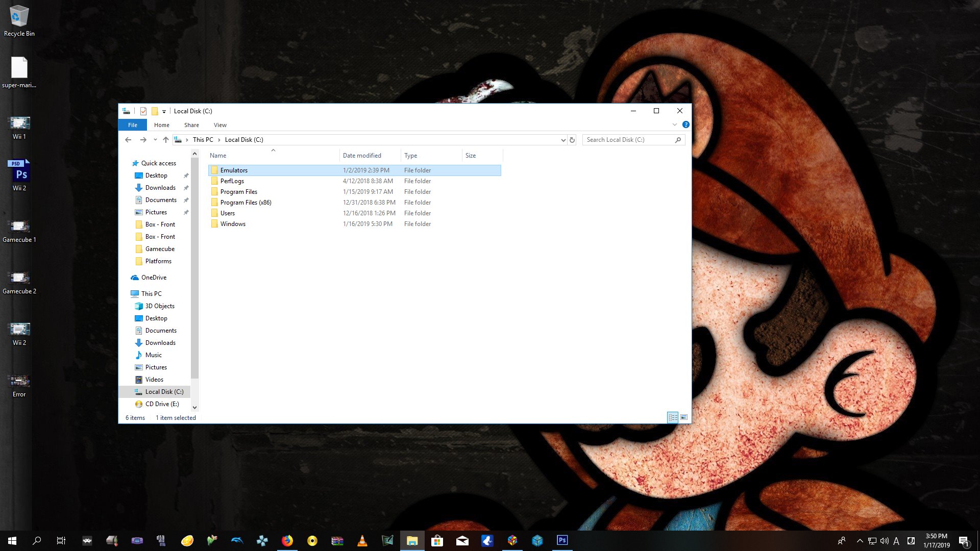The width and height of the screenshot is (980, 551).
Task: Select the Emulators folder
Action: [x=355, y=170]
